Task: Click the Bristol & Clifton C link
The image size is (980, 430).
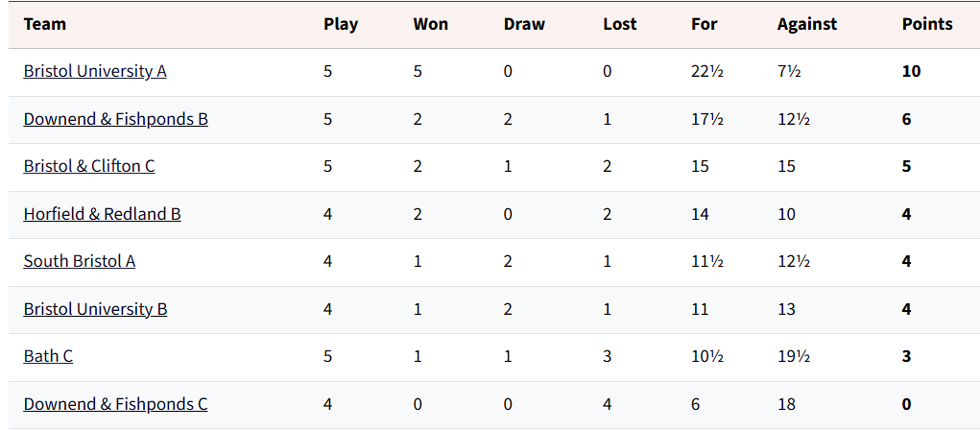Action: [x=89, y=166]
